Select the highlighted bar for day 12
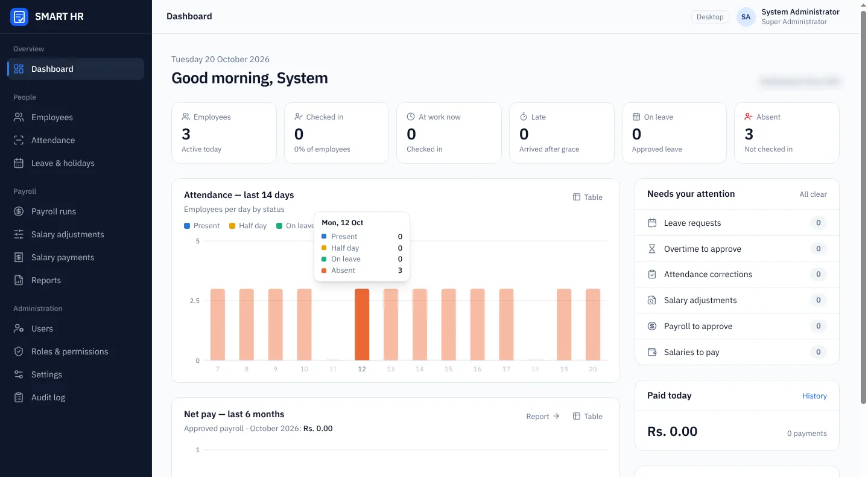The width and height of the screenshot is (868, 477). [x=362, y=325]
